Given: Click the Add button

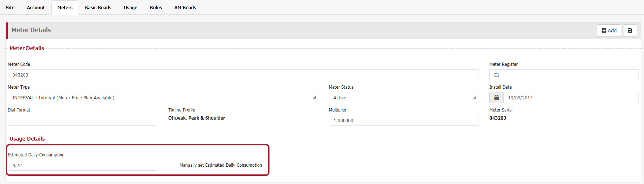Looking at the screenshot, I should coord(609,31).
